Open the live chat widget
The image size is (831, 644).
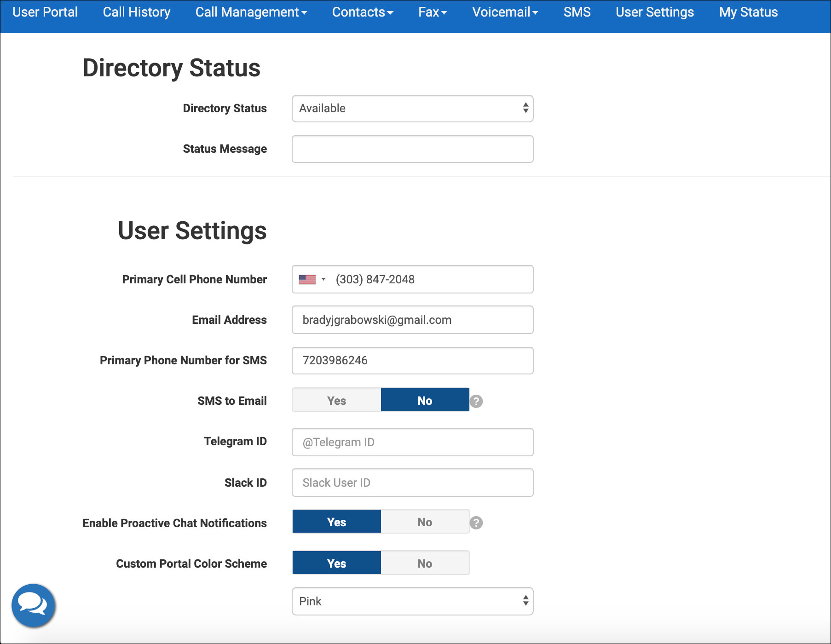(x=34, y=605)
